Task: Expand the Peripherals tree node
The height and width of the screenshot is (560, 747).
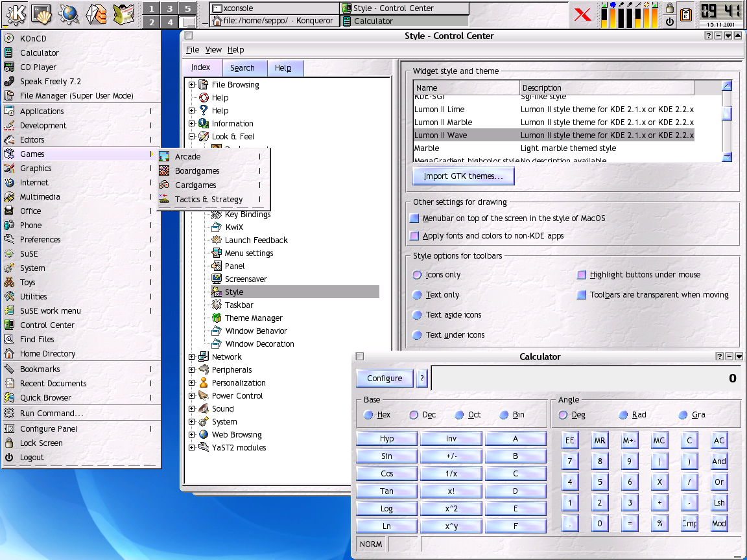Action: (x=191, y=369)
